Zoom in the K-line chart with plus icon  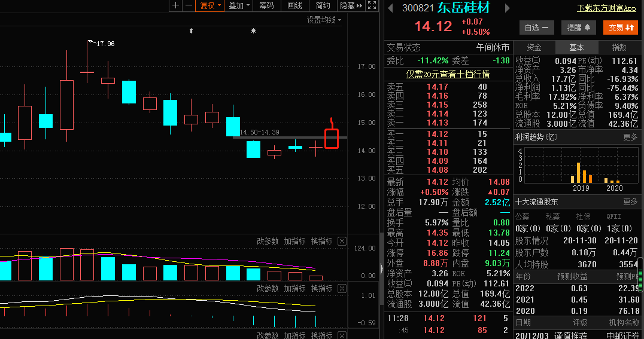coord(175,5)
